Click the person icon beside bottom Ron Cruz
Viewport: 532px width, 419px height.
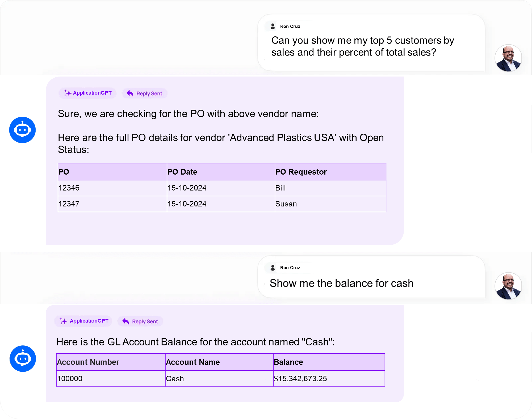pyautogui.click(x=273, y=268)
